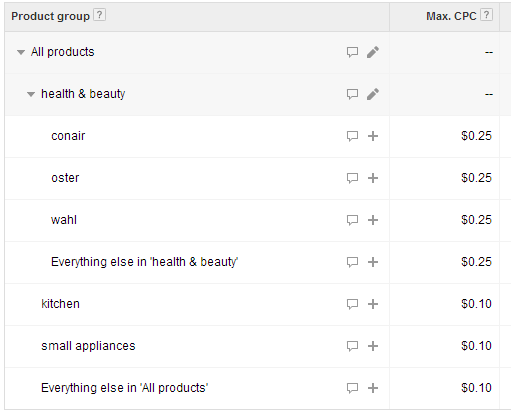
Task: Subdivide Everything else in 'health & beauty' with plus
Action: pos(373,262)
